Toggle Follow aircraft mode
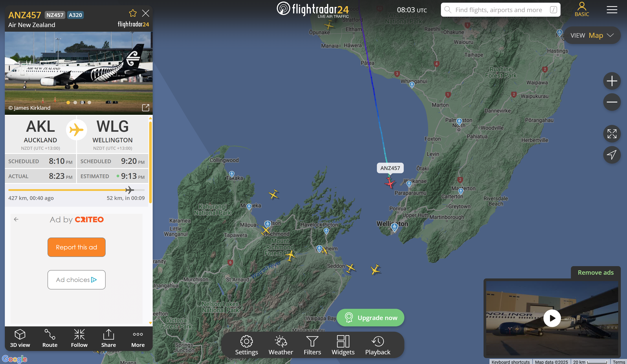 point(79,338)
